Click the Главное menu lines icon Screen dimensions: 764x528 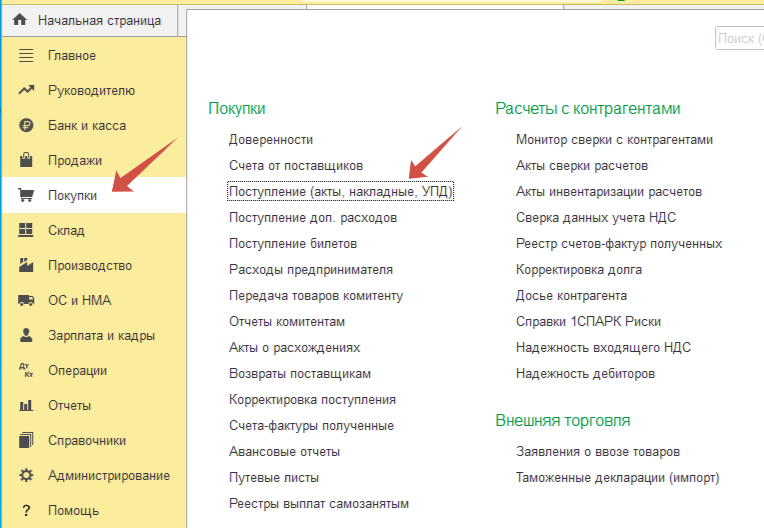point(27,56)
